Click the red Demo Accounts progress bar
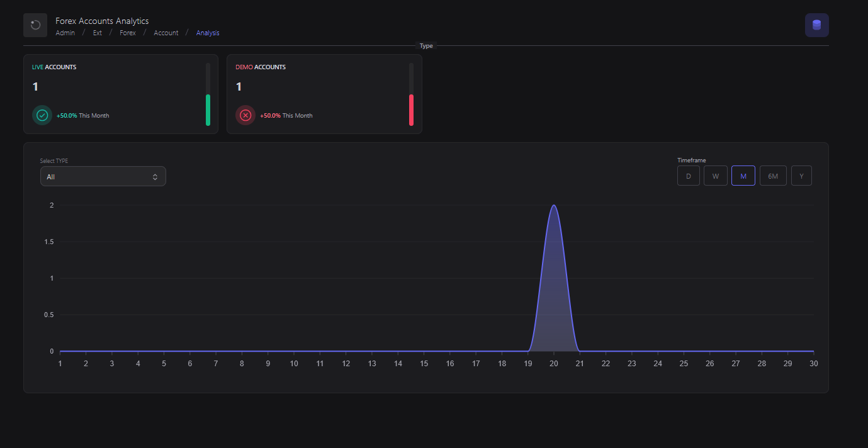This screenshot has height=448, width=868. 411,109
